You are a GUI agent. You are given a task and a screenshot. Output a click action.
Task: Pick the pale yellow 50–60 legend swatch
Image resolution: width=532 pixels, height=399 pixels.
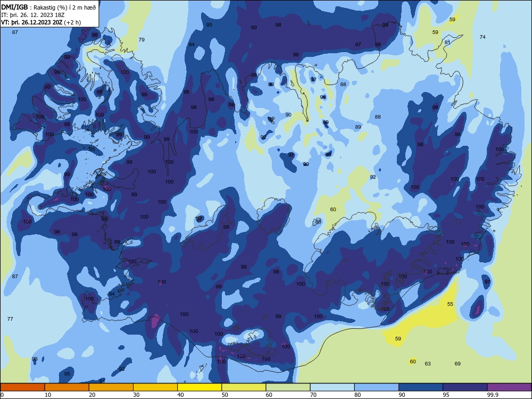pyautogui.click(x=244, y=387)
